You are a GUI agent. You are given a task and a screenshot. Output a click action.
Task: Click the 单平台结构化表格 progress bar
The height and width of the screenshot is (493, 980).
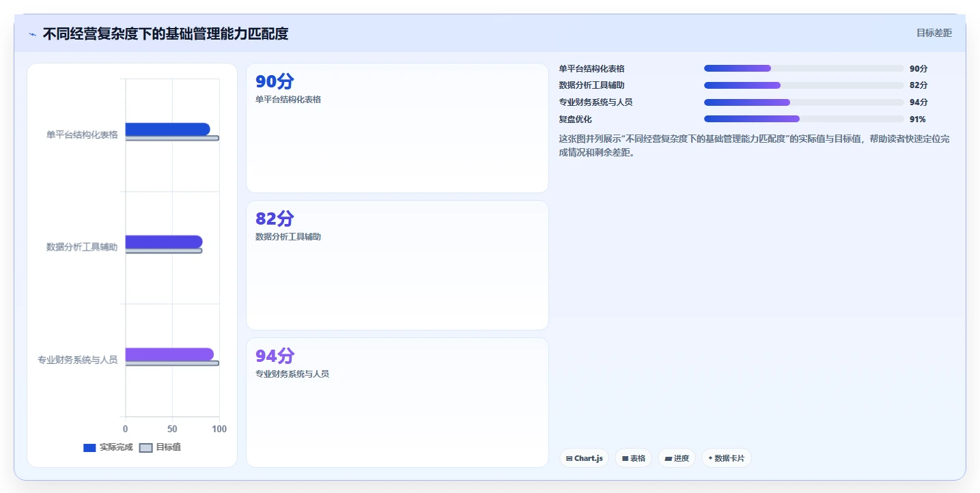[x=804, y=68]
